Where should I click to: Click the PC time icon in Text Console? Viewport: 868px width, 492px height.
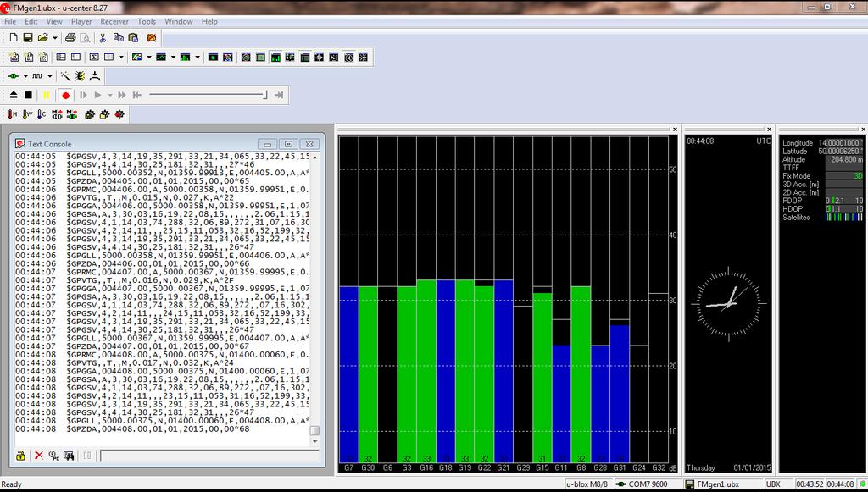point(53,456)
